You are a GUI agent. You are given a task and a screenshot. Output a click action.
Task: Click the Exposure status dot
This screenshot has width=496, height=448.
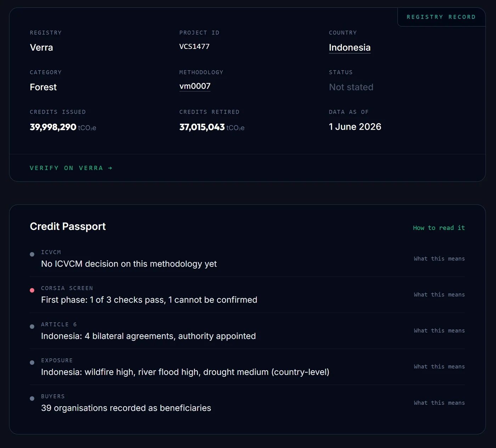point(32,363)
